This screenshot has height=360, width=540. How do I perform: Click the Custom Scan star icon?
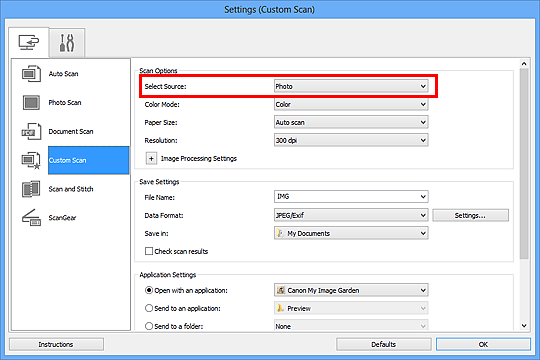(31, 161)
